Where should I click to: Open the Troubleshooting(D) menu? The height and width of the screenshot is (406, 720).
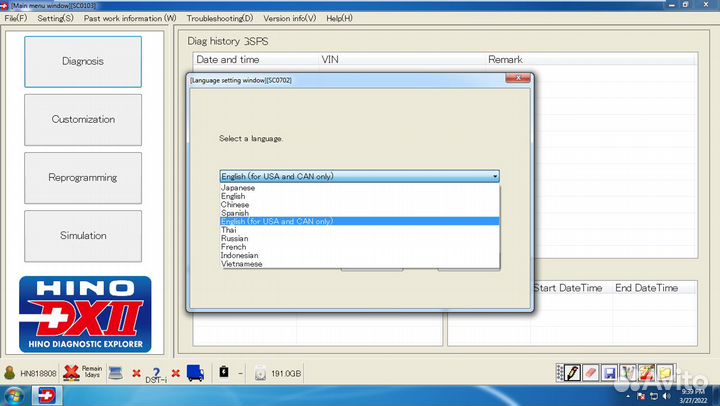[220, 18]
